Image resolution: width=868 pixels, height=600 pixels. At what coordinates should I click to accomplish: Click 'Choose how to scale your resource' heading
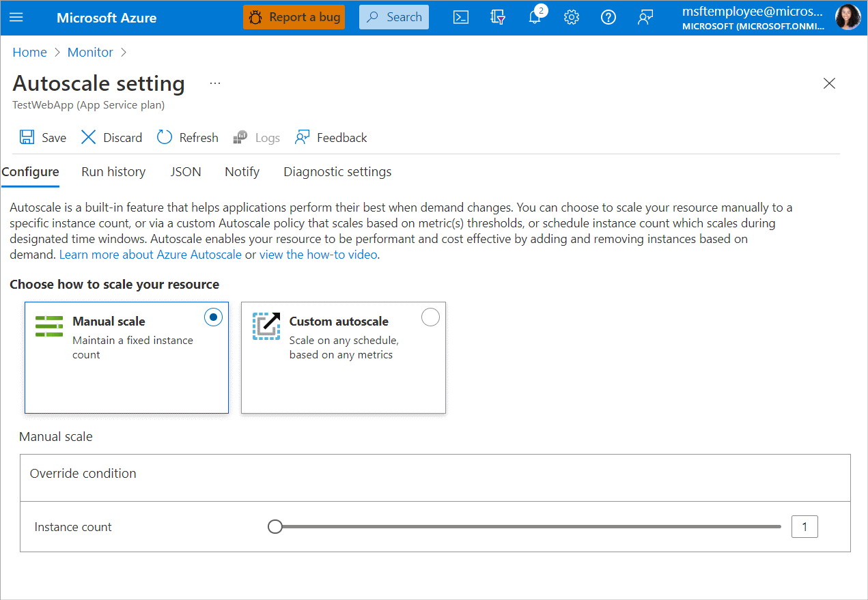[x=115, y=285]
